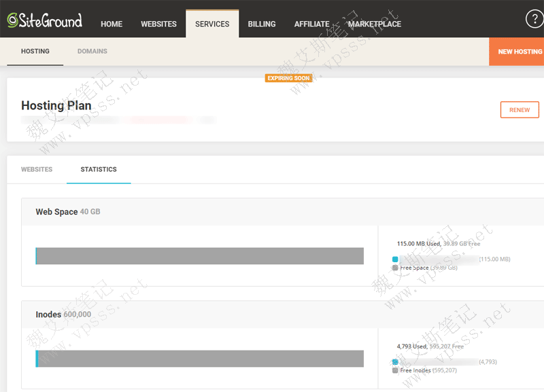This screenshot has height=392, width=544.
Task: Navigate to the Affiliate page
Action: [x=311, y=24]
